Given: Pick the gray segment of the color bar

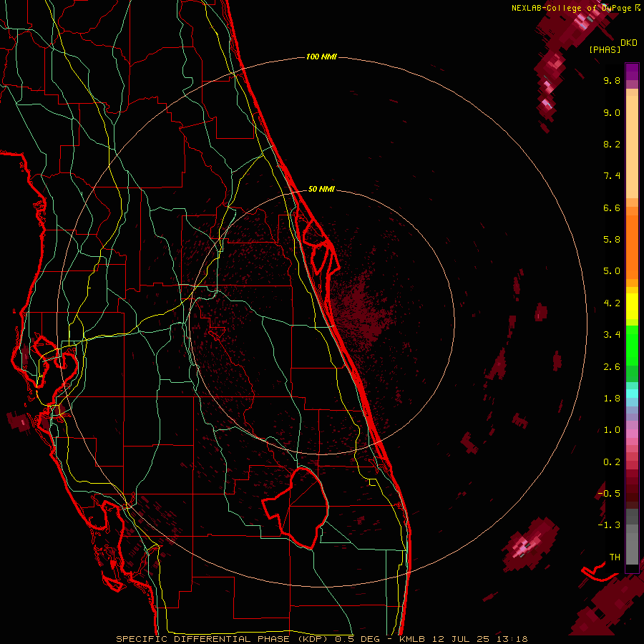Looking at the screenshot, I should tap(632, 538).
